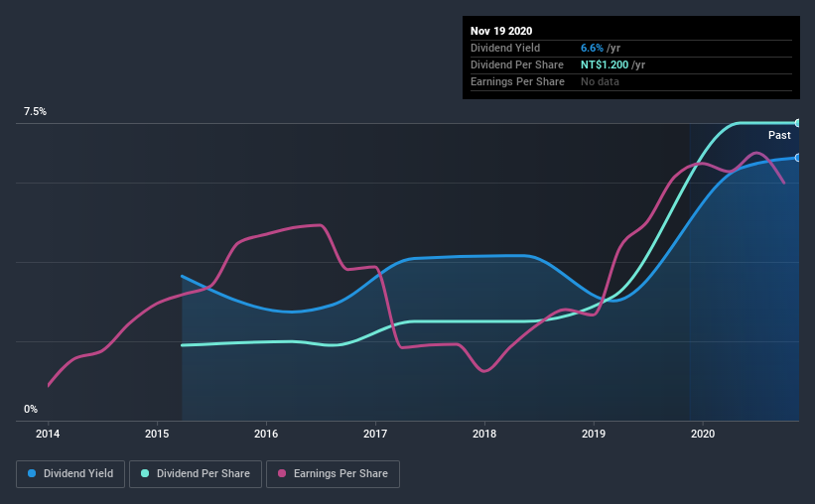Click the 2015 x-axis label
Screen dimensions: 815x504
coord(157,434)
